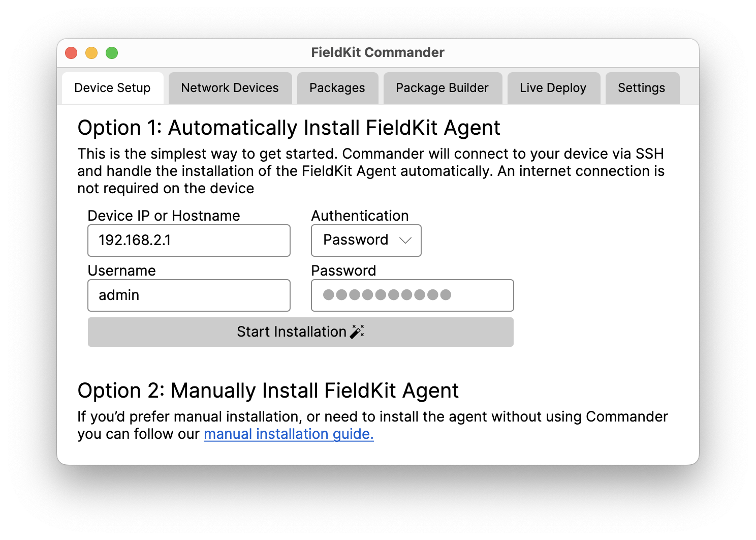Click the FieldKit Commander window title
Image resolution: width=756 pixels, height=540 pixels.
click(x=377, y=52)
